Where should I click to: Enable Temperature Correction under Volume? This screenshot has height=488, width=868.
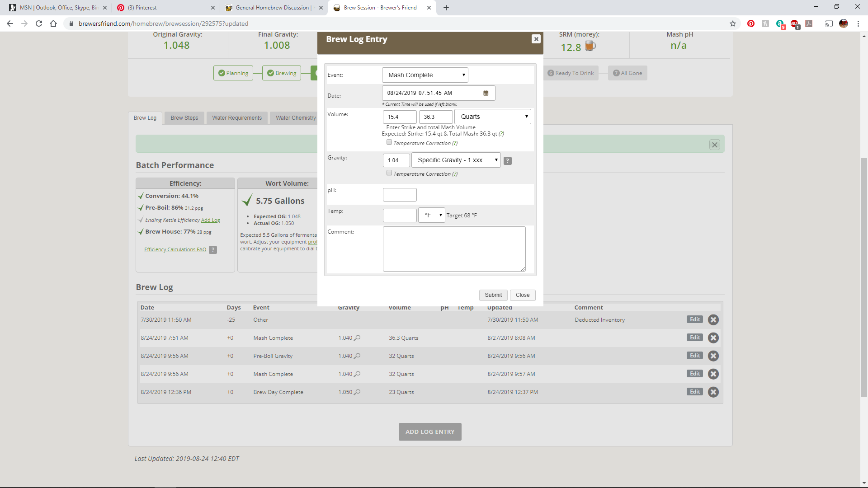pyautogui.click(x=389, y=142)
